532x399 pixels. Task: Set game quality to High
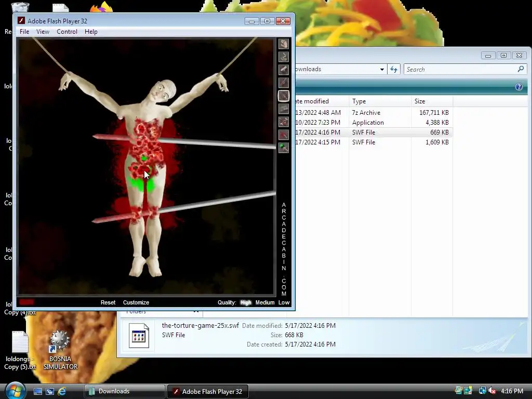coord(246,302)
